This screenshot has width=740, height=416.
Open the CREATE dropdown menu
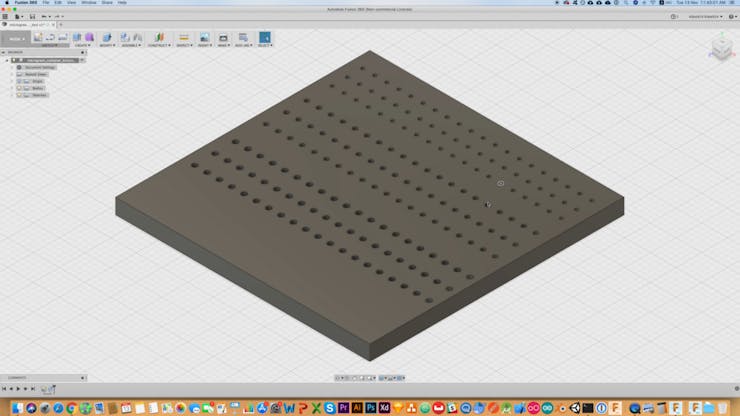83,45
